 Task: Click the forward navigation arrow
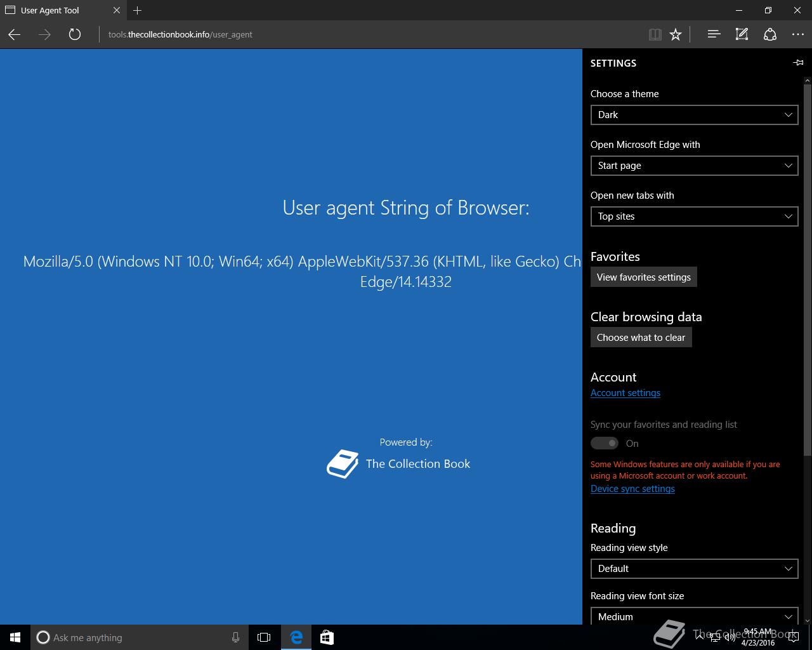click(x=44, y=35)
